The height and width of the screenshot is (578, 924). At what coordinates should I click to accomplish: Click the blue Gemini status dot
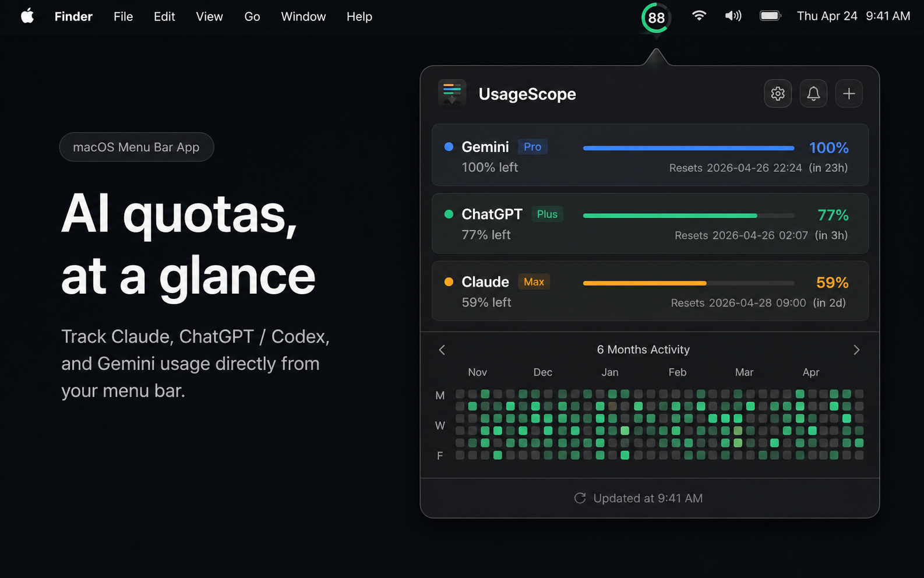(449, 147)
